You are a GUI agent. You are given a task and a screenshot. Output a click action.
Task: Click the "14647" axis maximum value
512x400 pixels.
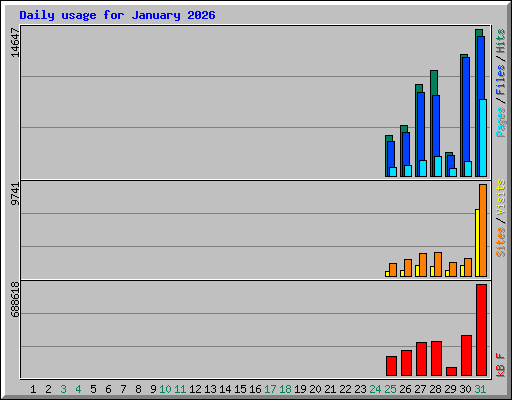click(15, 43)
